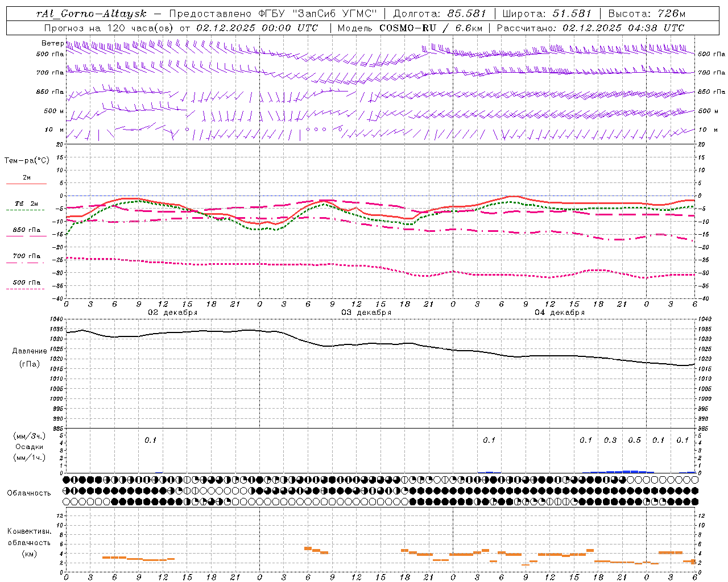Viewport: 728px width, 582px height.
Task: Click the 850 гПа temperature legend entry
Action: coord(27,230)
